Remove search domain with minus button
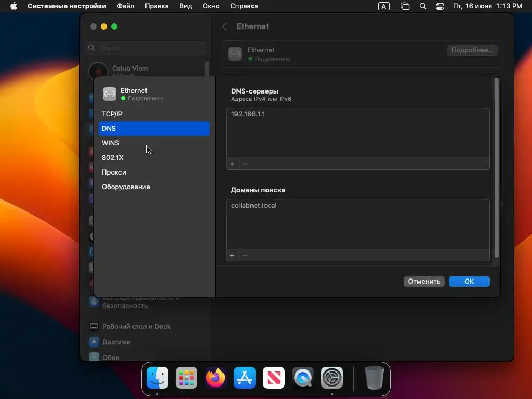Screen dimensions: 532x399 click(245, 255)
